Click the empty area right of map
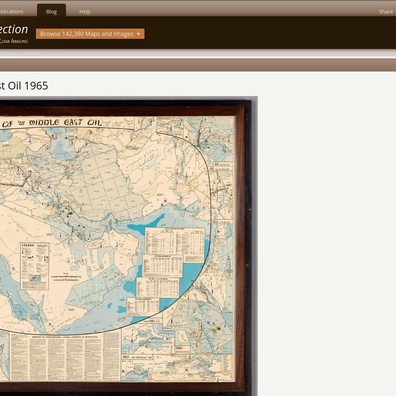This screenshot has height=396, width=396. pos(327,233)
